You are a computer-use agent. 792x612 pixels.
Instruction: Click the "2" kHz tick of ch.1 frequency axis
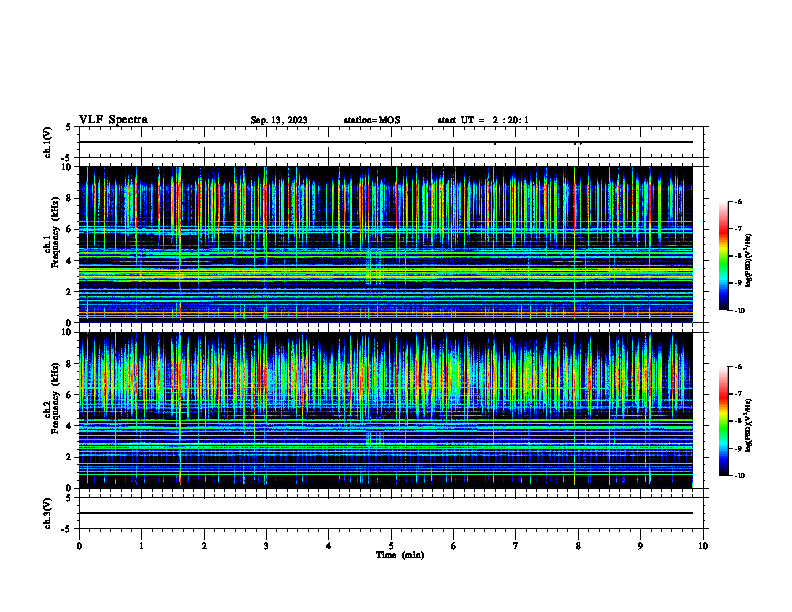[x=69, y=292]
